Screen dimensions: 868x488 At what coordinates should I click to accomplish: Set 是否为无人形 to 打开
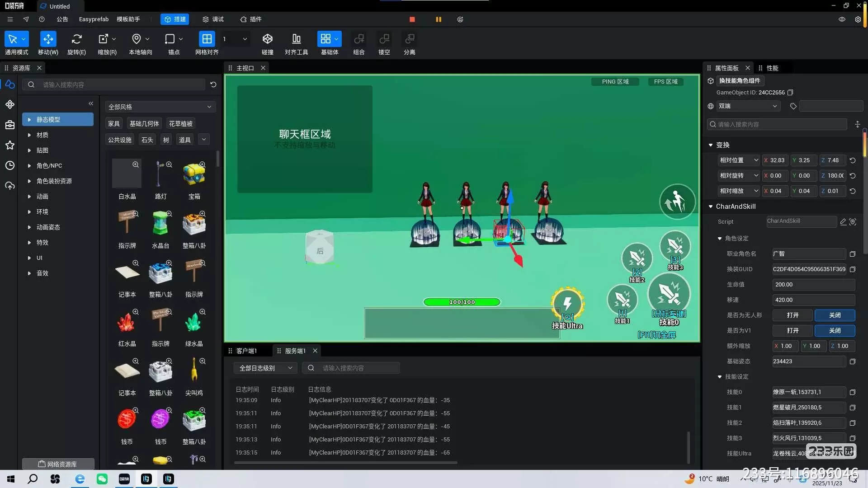coord(792,315)
